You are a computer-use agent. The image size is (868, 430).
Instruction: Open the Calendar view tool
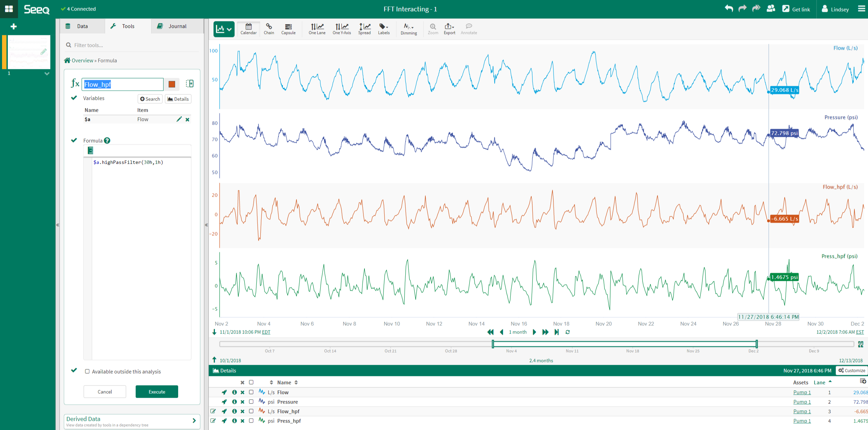coord(248,29)
